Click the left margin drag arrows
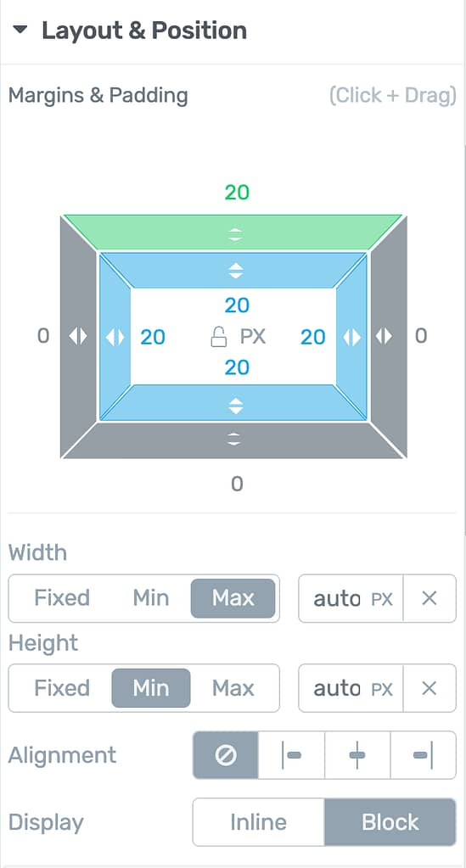This screenshot has height=868, width=466. pos(78,335)
